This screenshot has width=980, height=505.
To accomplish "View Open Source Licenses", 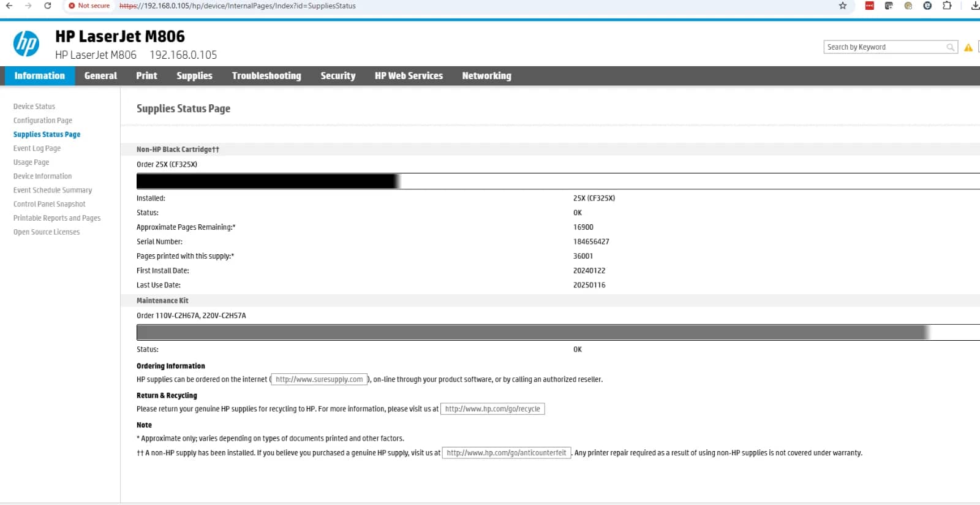I will tap(47, 232).
